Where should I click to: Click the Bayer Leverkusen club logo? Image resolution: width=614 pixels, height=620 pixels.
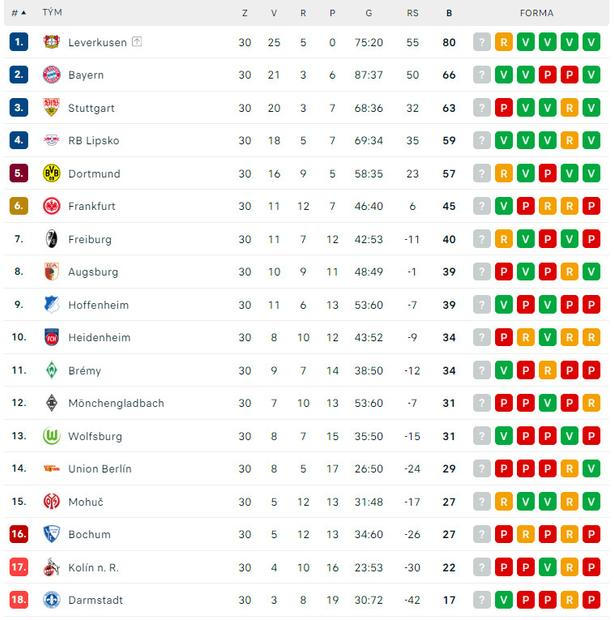pos(52,42)
